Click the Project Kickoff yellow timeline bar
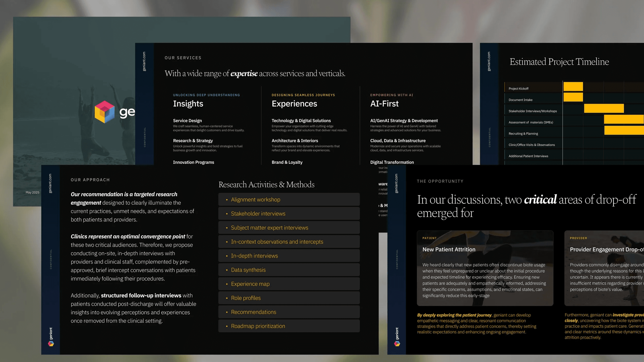This screenshot has height=362, width=644. [573, 87]
